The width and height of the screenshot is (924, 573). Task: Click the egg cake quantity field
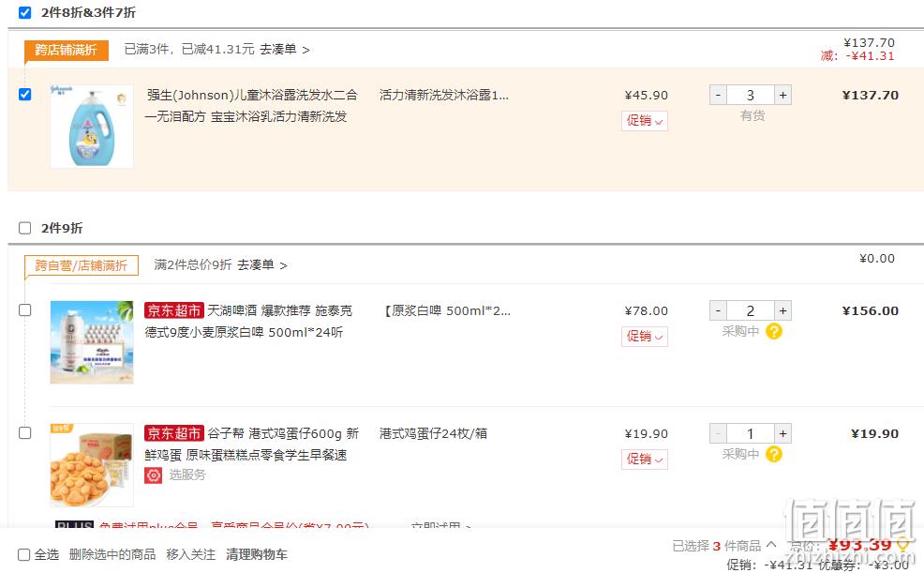(750, 433)
